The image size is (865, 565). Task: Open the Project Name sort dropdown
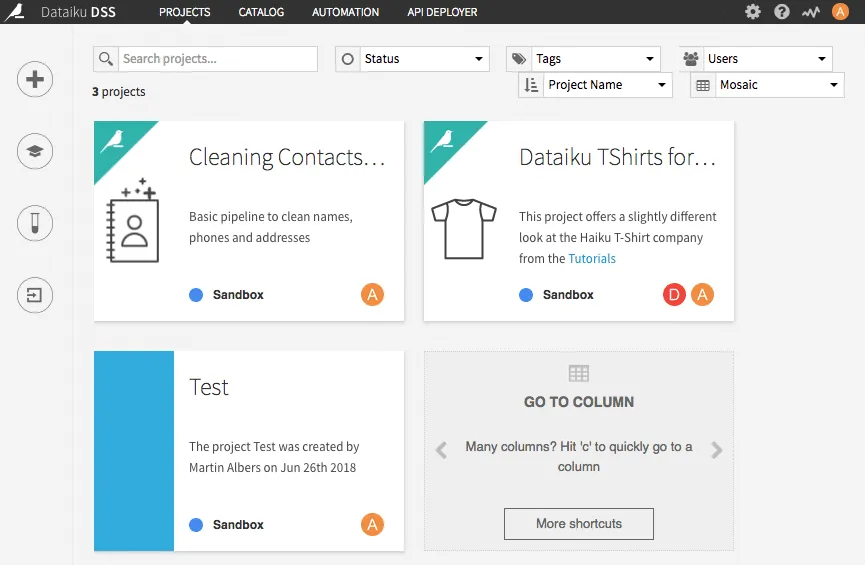coord(607,85)
